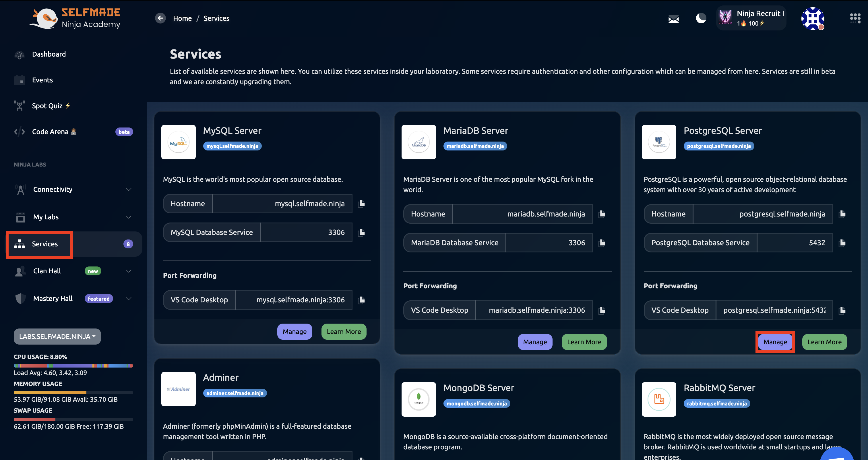Toggle dark mode moon icon

(701, 18)
